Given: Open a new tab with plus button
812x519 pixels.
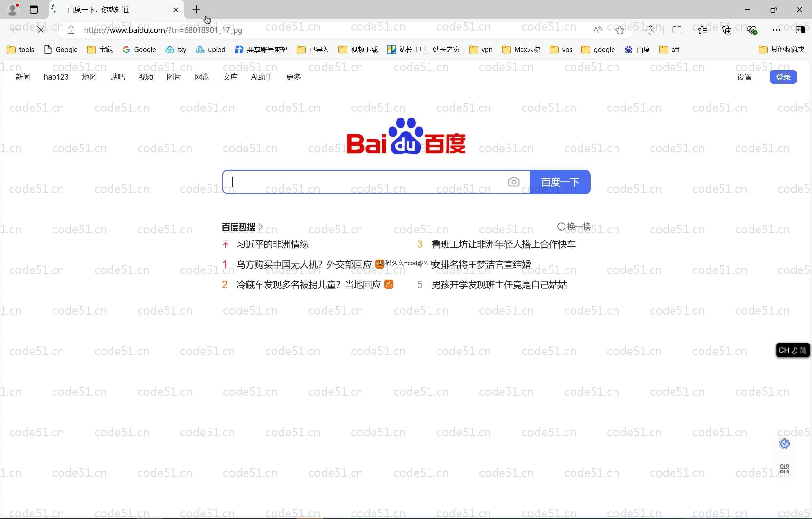Looking at the screenshot, I should 196,9.
